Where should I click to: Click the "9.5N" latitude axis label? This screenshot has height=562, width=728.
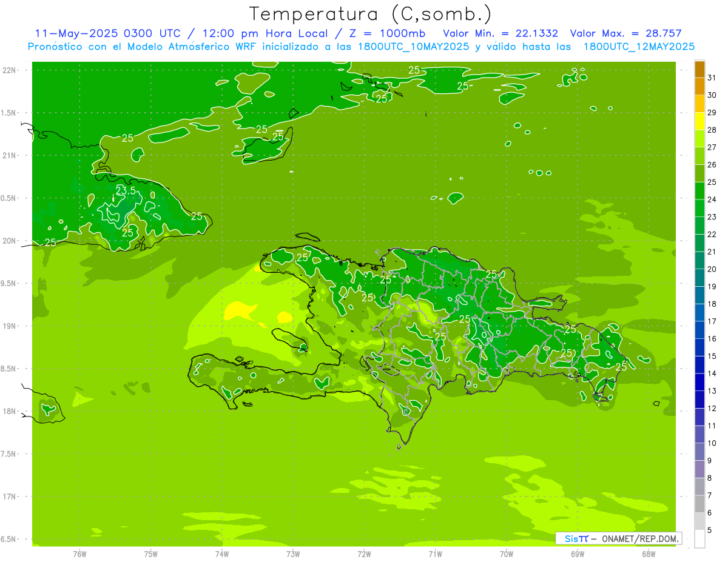tap(8, 284)
